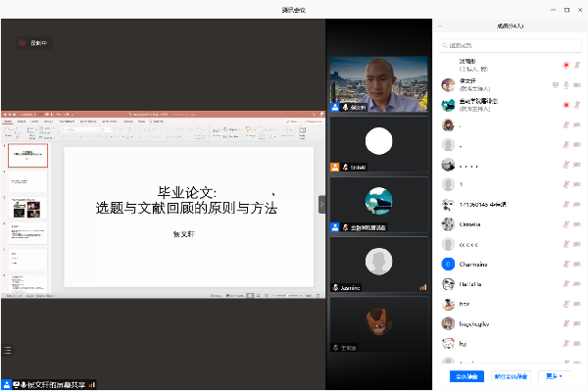
Task: Toggle the second member's microphone in the list
Action: (565, 85)
